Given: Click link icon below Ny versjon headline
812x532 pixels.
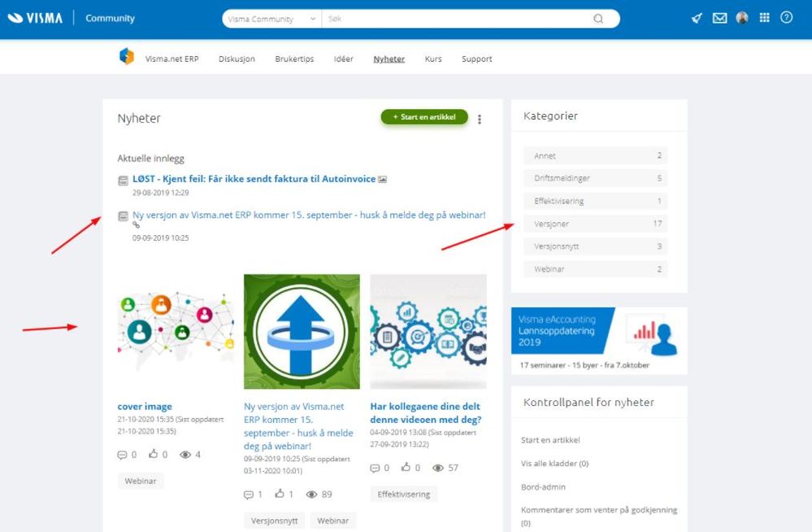Looking at the screenshot, I should [137, 225].
